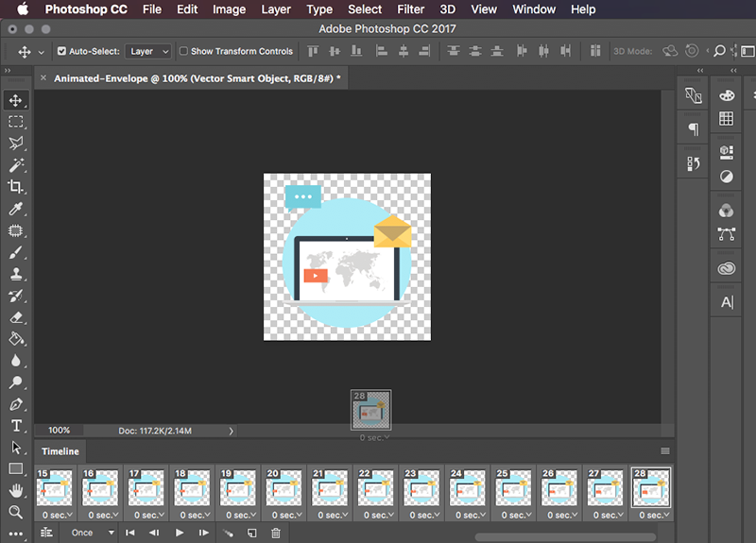756x543 pixels.
Task: Activate the Horizontal Type tool
Action: 16,426
